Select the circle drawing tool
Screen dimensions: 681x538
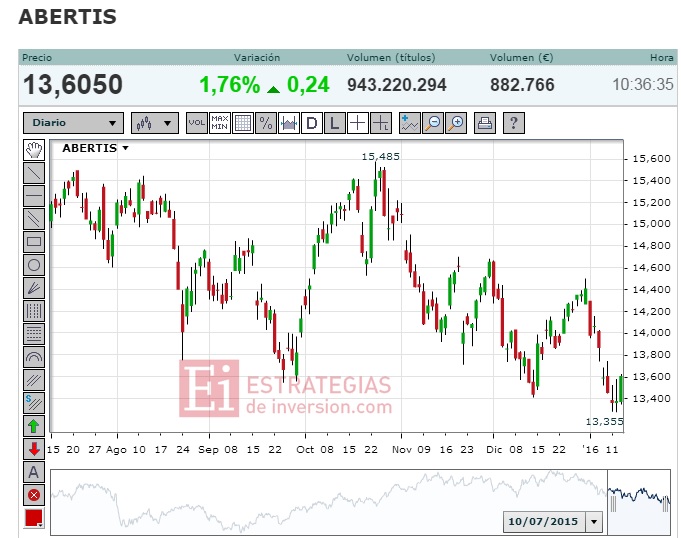(33, 265)
